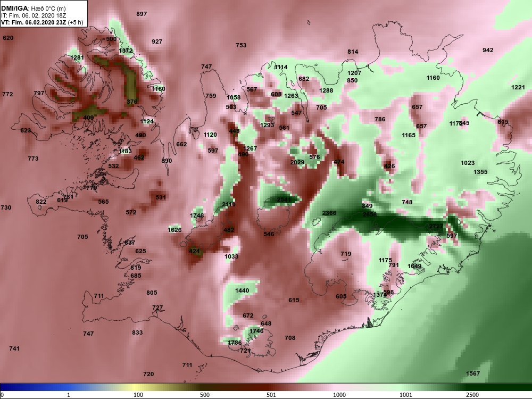Click the map value 474
Viewport: 532px width, 399px height.
pos(339,162)
